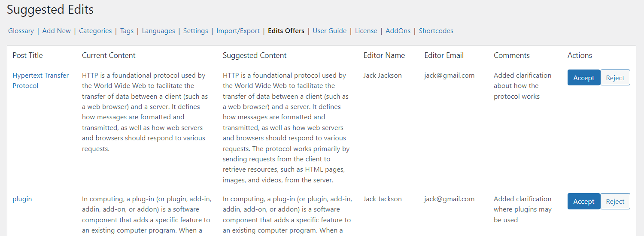The image size is (644, 236).
Task: Click the Suggested Content column header
Action: coord(255,55)
